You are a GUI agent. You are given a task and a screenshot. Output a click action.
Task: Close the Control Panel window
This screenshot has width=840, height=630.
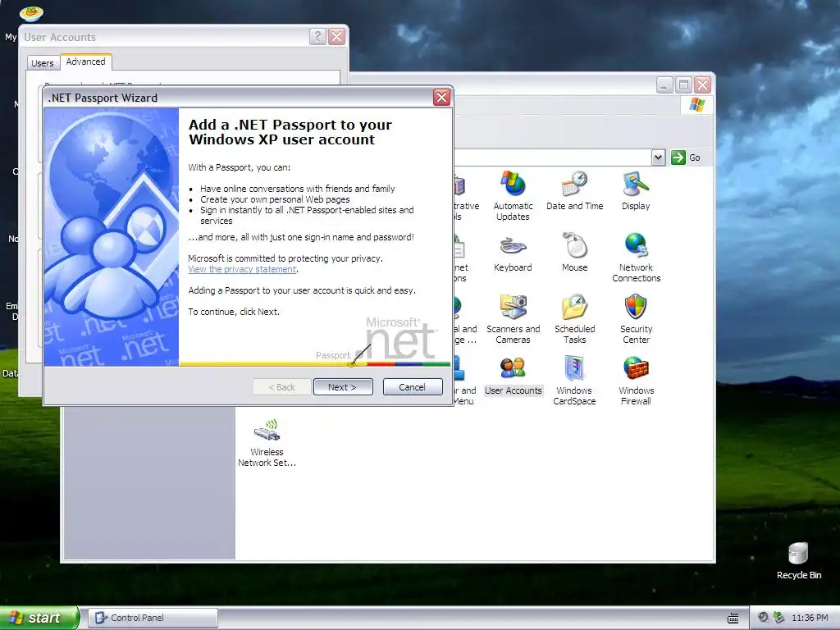click(x=702, y=84)
